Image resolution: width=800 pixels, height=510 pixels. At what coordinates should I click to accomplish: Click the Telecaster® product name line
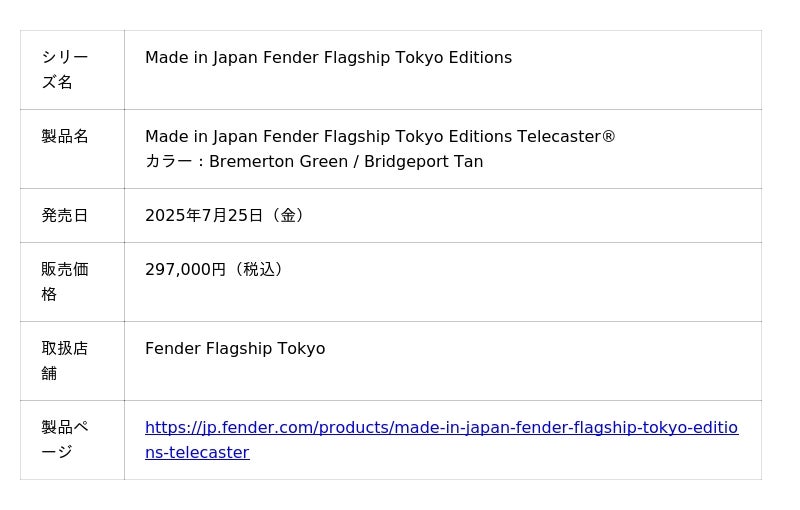380,137
